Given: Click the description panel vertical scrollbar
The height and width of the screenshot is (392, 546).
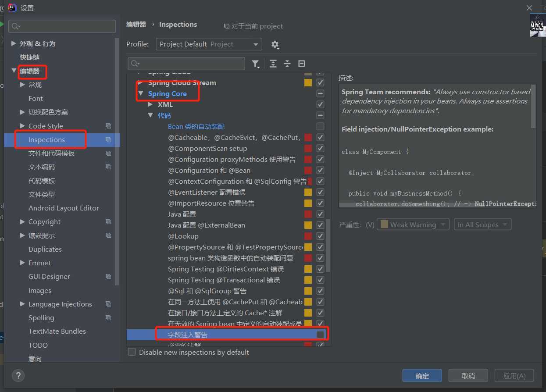Looking at the screenshot, I should tap(533, 107).
